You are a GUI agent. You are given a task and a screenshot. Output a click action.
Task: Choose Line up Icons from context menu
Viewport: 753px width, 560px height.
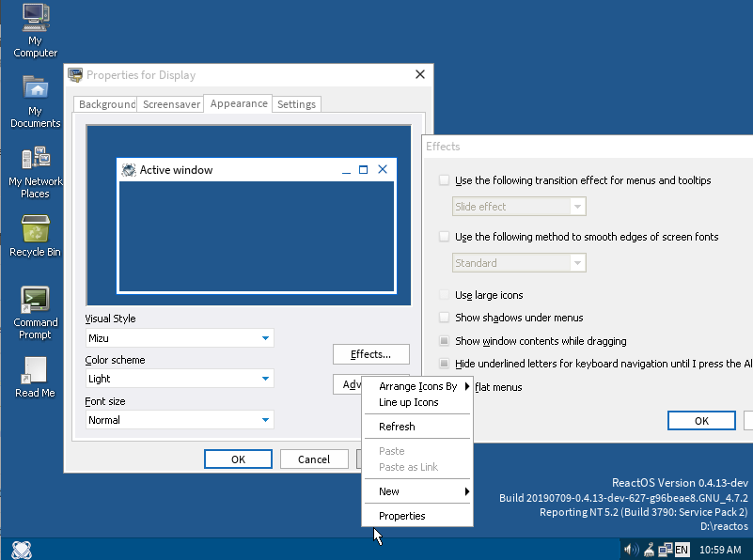pos(417,402)
